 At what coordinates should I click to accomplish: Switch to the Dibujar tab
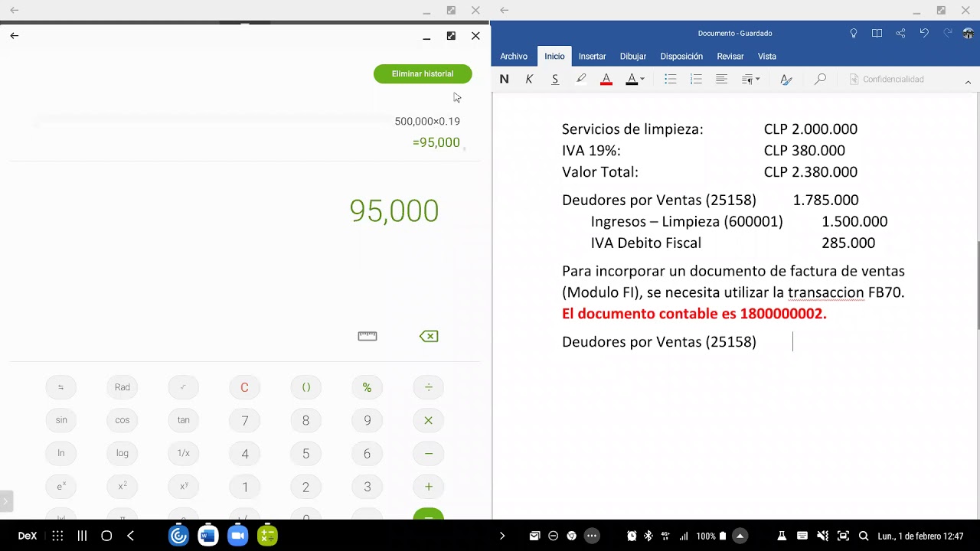coord(633,56)
